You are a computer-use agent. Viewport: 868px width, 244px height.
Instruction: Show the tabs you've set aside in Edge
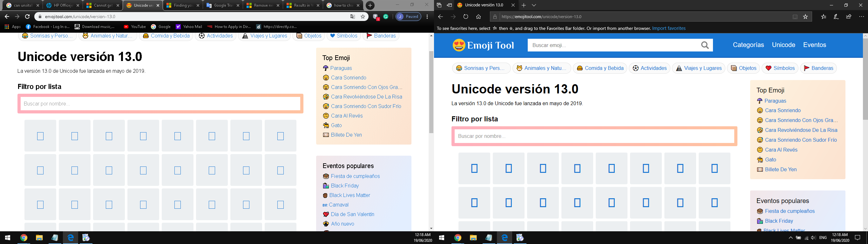[x=439, y=5]
